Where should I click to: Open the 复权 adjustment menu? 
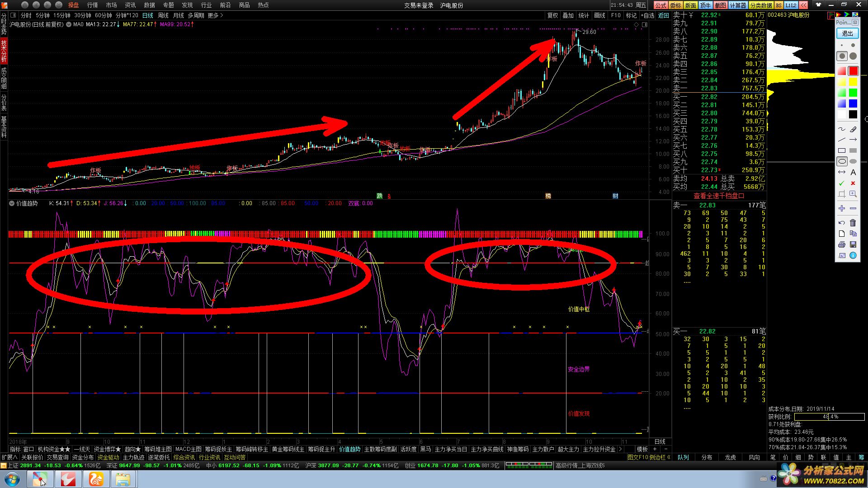[x=552, y=15]
